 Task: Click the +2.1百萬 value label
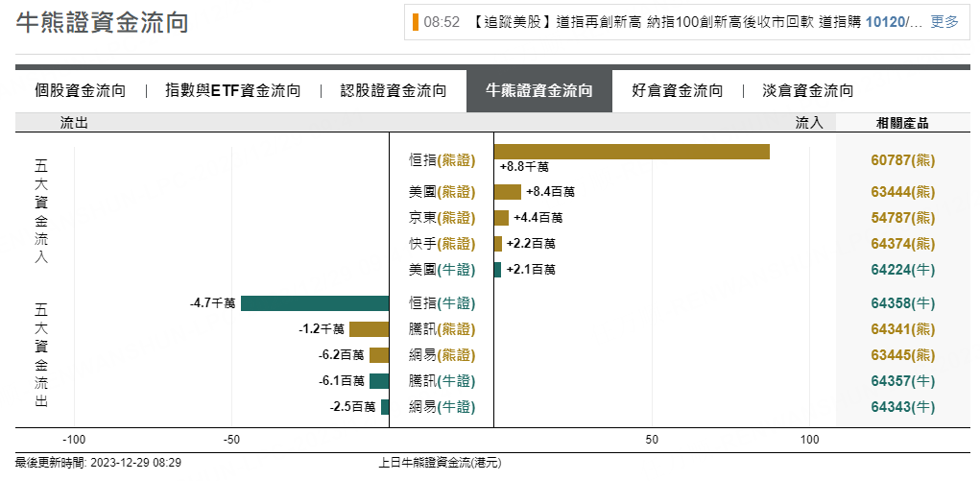531,270
